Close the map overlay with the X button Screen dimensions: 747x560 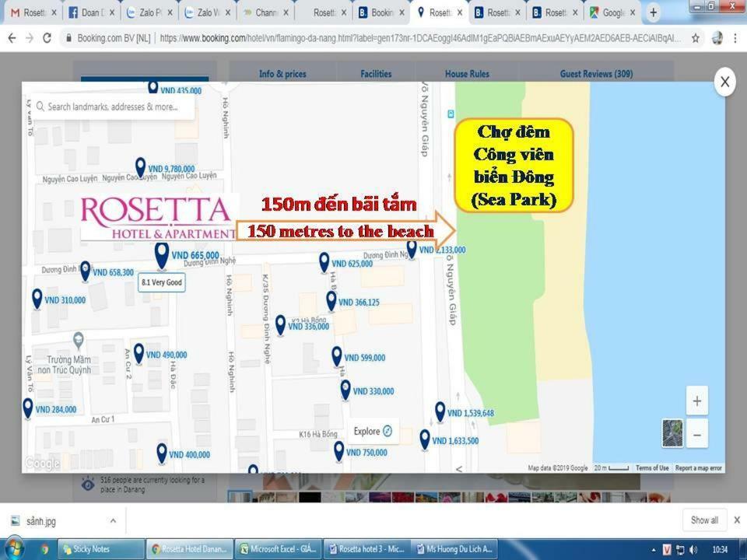coord(724,82)
